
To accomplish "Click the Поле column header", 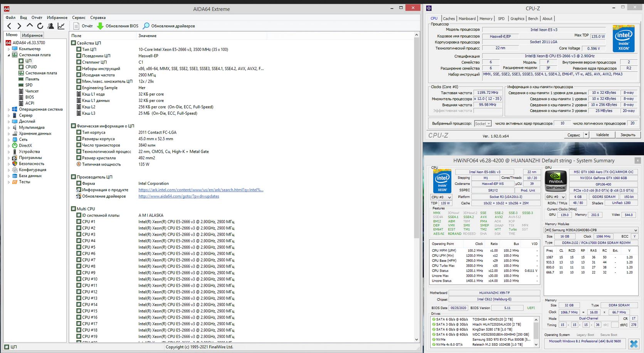I will [103, 35].
